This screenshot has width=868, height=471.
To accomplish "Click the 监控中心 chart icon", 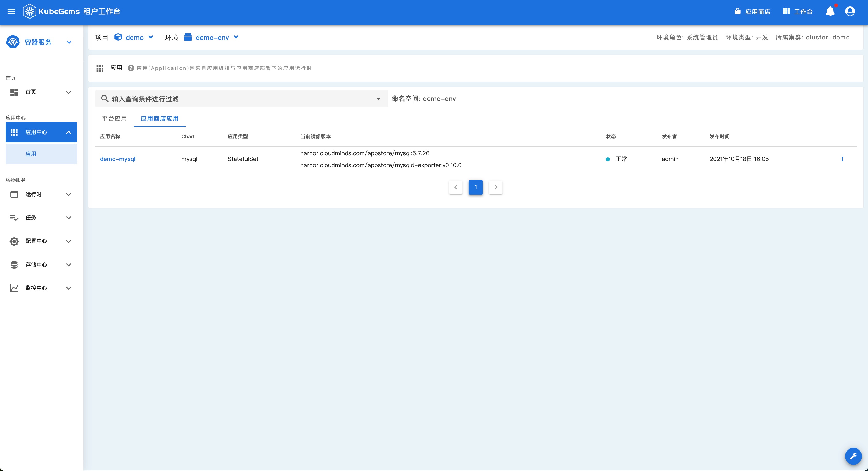I will (14, 288).
